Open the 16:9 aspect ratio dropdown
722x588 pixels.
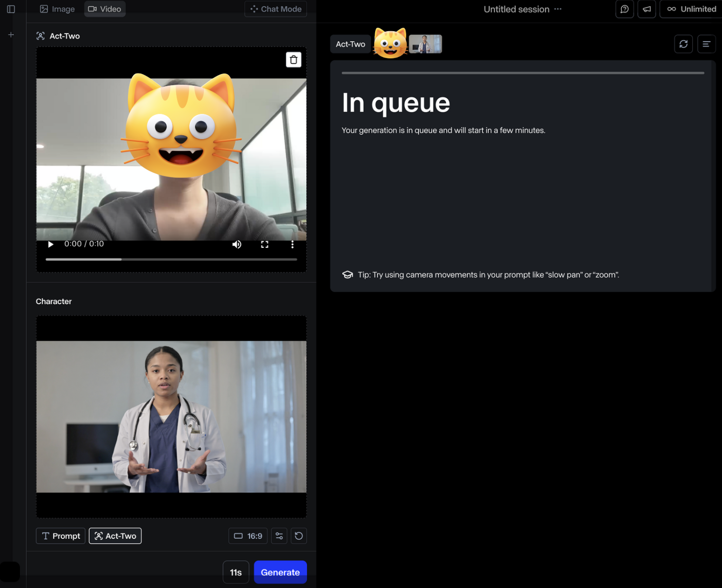(x=248, y=536)
